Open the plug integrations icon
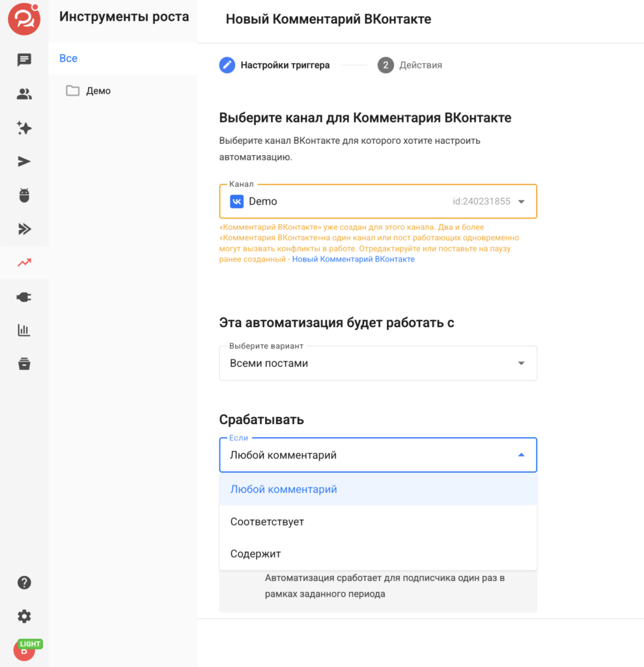Image resolution: width=644 pixels, height=667 pixels. 24,297
